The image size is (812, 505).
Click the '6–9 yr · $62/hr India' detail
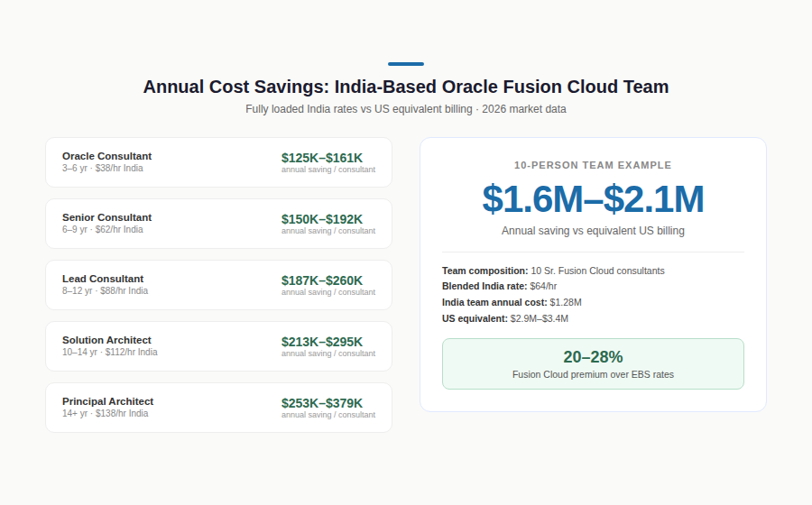click(x=103, y=229)
